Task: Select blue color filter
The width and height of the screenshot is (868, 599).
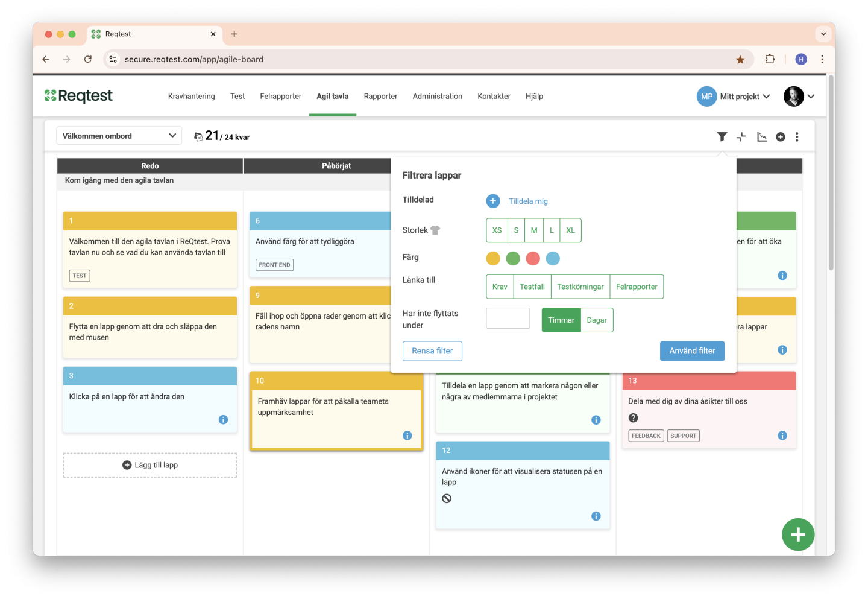Action: 553,258
